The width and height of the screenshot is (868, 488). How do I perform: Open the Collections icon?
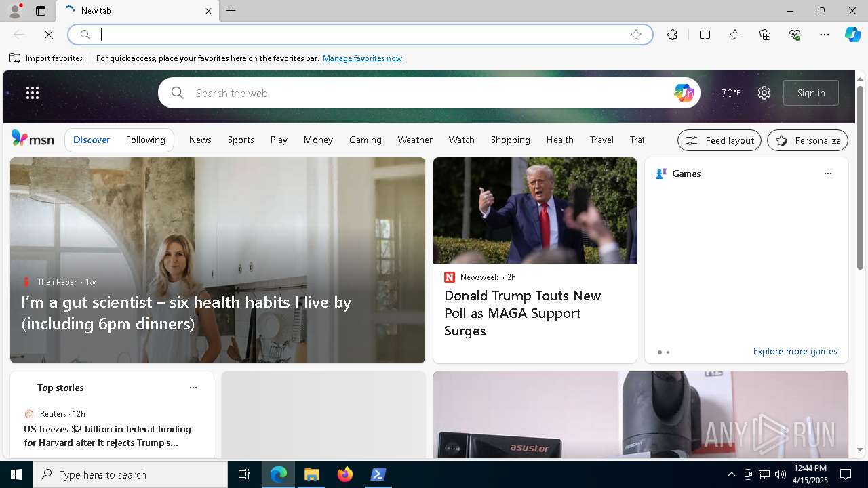point(765,35)
